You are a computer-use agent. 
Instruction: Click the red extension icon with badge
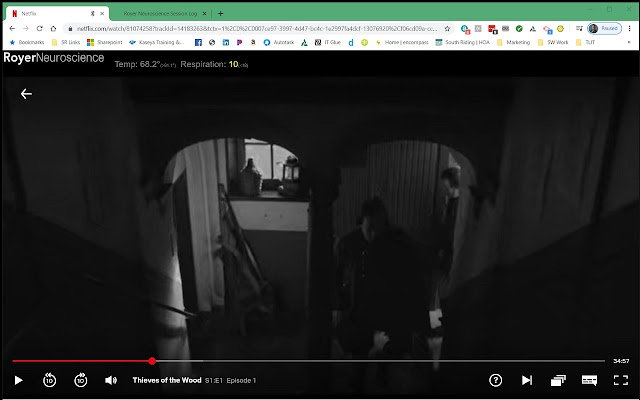coord(492,29)
